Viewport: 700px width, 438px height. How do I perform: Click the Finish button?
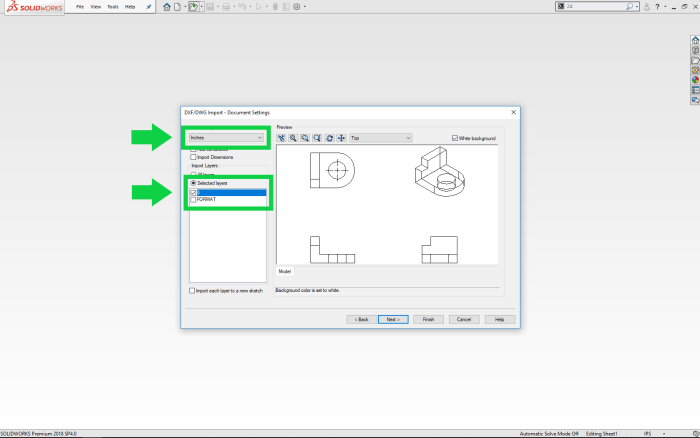tap(429, 319)
